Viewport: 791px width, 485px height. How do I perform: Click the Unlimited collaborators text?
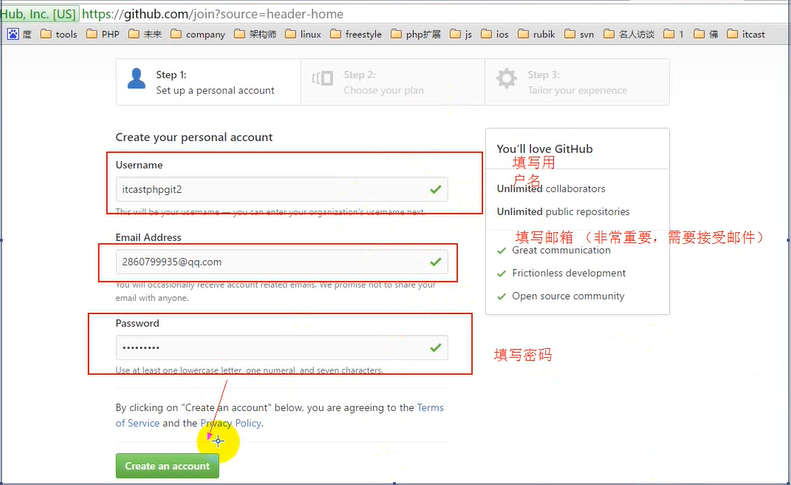coord(551,189)
